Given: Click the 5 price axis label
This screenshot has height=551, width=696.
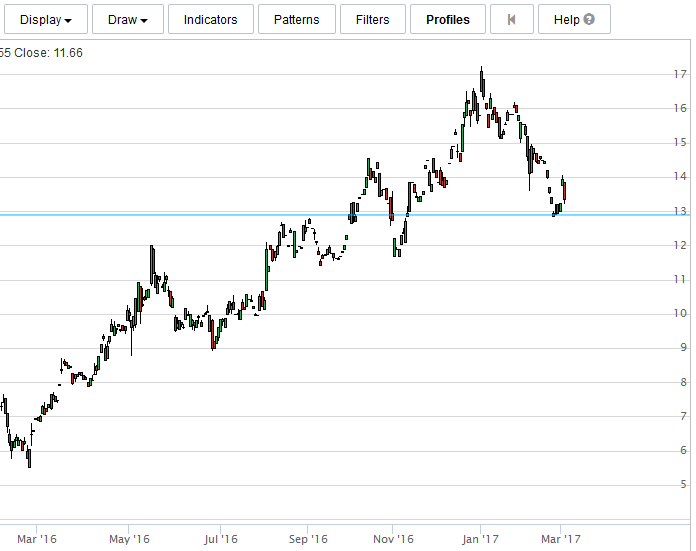Looking at the screenshot, I should point(684,484).
